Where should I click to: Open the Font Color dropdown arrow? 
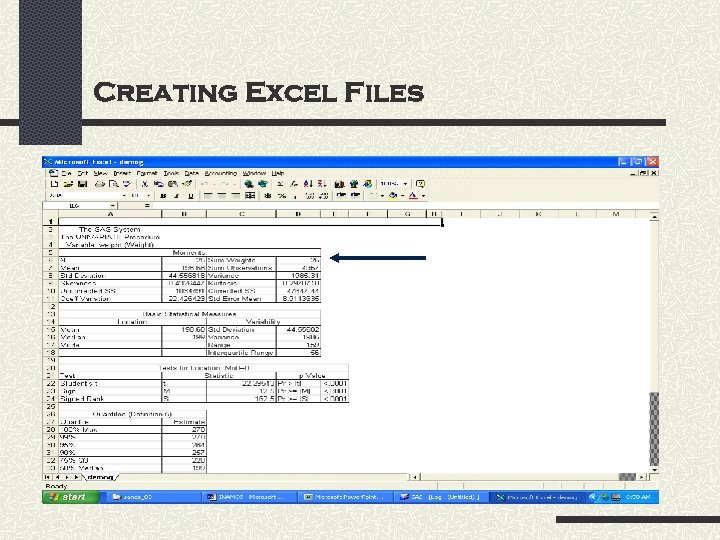point(423,196)
